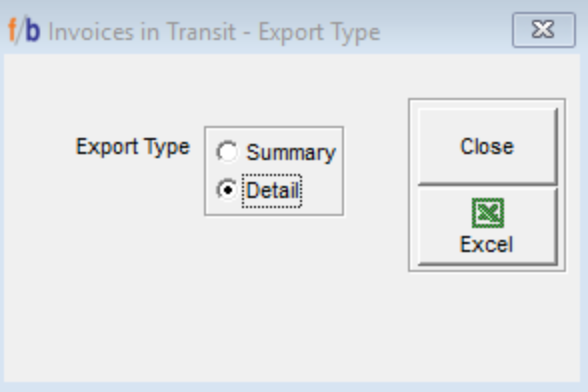Viewport: 588px width, 392px height.
Task: Click the blue 'b' in the logo
Action: [33, 31]
